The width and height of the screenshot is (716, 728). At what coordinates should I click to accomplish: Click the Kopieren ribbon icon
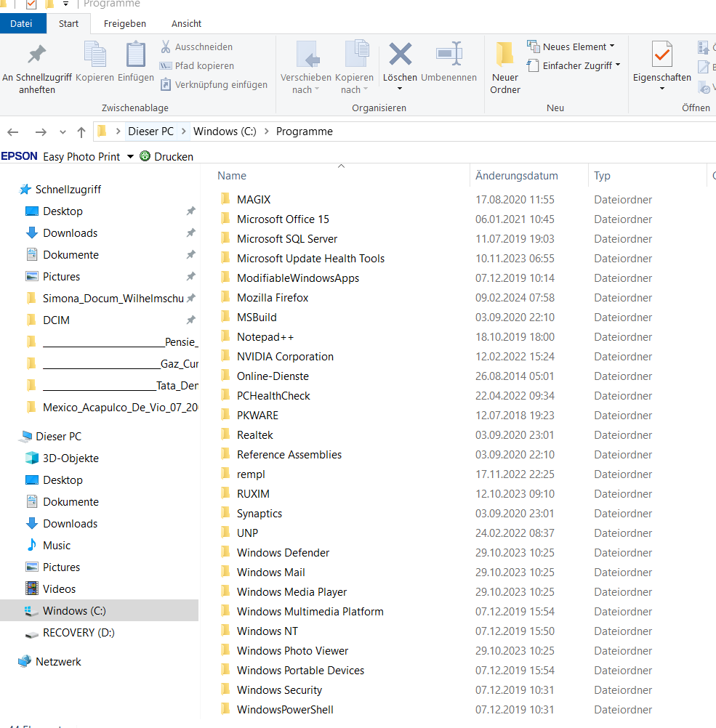tap(94, 54)
